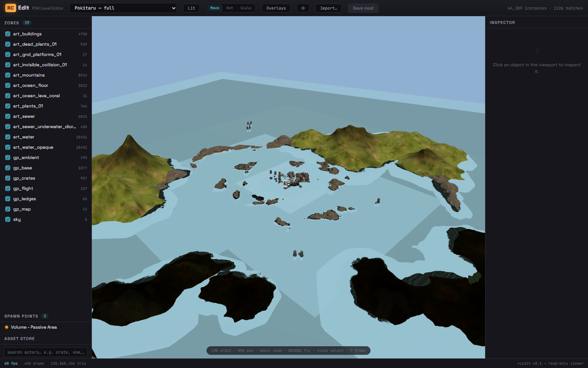Screen dimensions: 588x368
Task: Select the Move transform mode
Action: click(x=215, y=8)
